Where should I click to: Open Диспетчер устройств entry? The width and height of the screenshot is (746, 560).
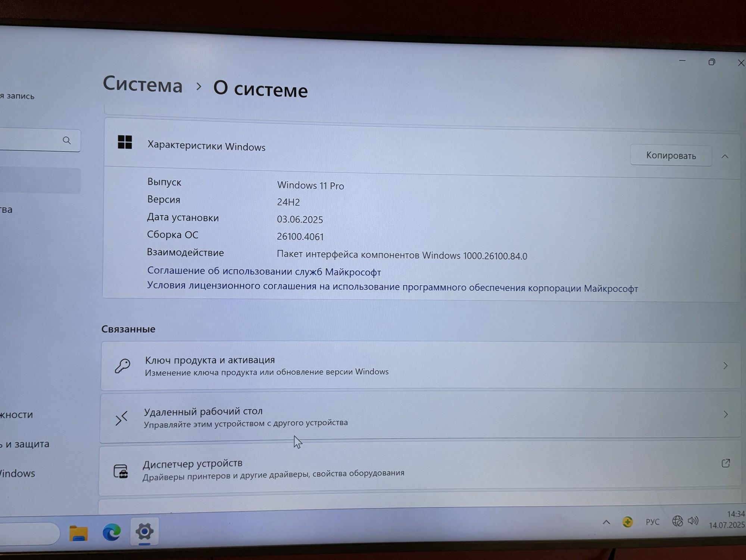(419, 467)
